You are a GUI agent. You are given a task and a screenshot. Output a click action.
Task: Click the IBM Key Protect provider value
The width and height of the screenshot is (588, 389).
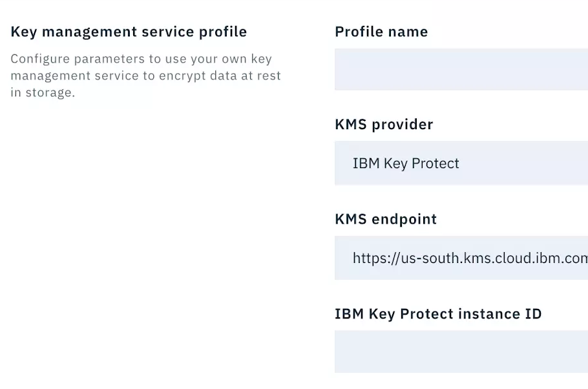point(406,163)
